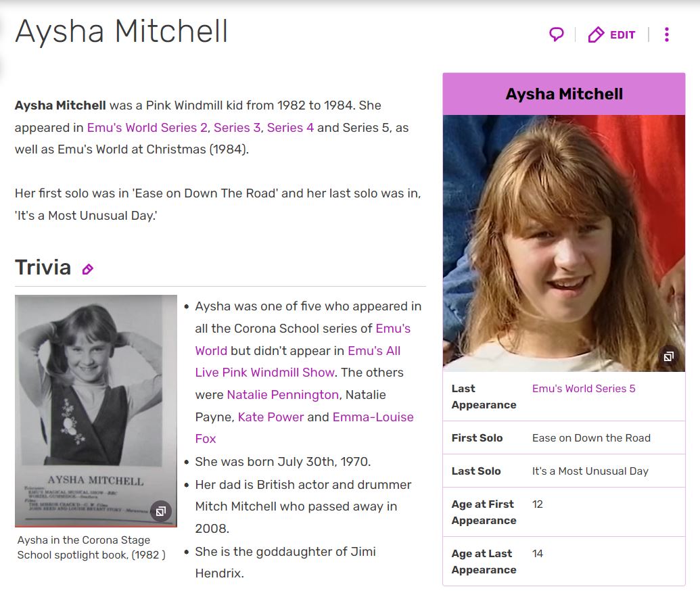700x591 pixels.
Task: Click the bold 'Aysha Mitchell' in intro paragraph
Action: pos(60,105)
